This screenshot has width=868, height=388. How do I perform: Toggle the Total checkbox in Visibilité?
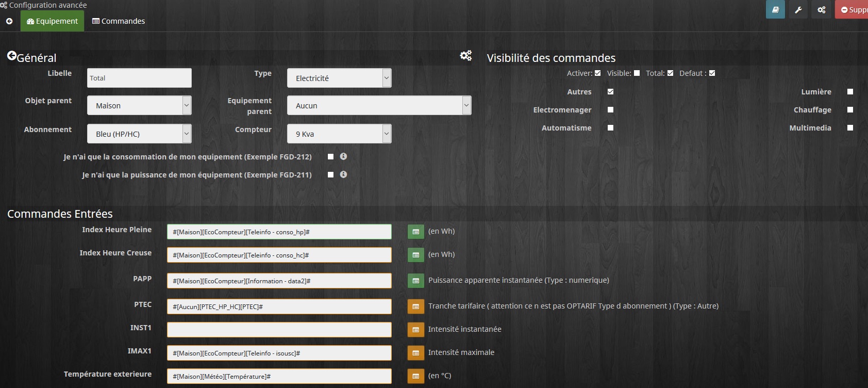click(671, 73)
